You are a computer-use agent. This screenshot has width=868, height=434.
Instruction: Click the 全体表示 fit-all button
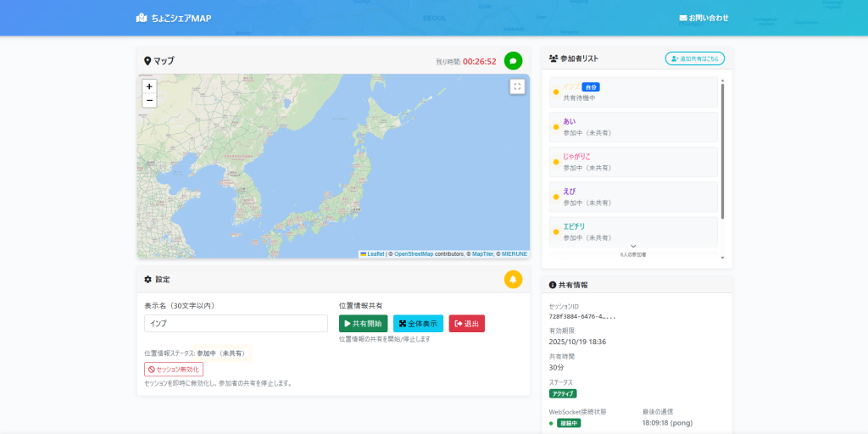tap(418, 324)
